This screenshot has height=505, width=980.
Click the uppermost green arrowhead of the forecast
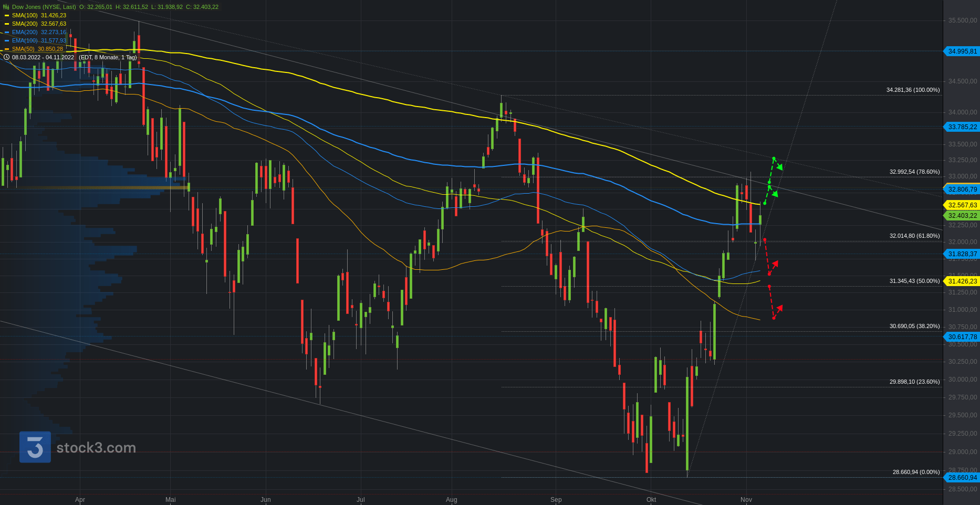click(780, 167)
